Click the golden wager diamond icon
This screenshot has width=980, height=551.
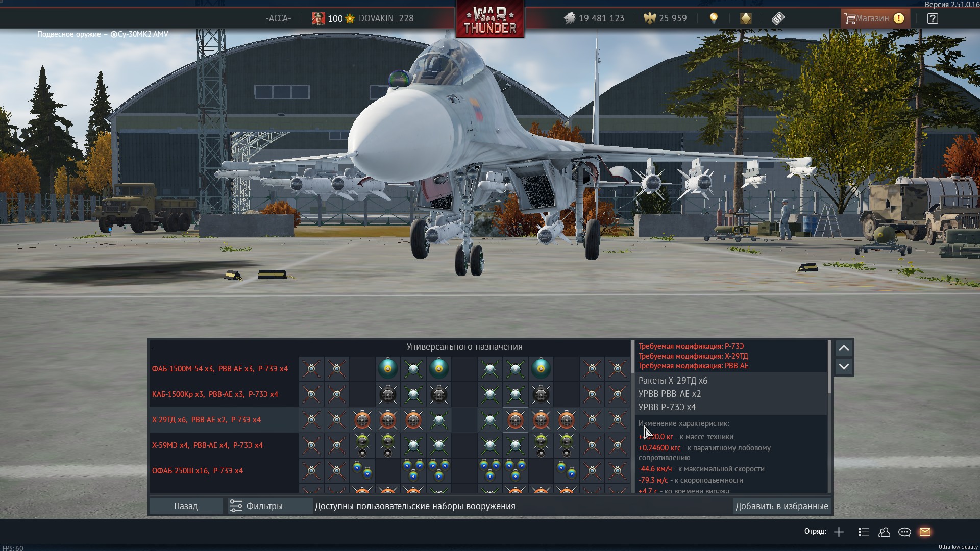click(746, 19)
